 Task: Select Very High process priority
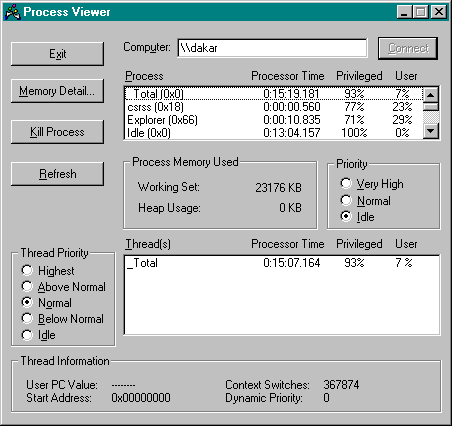pyautogui.click(x=346, y=183)
